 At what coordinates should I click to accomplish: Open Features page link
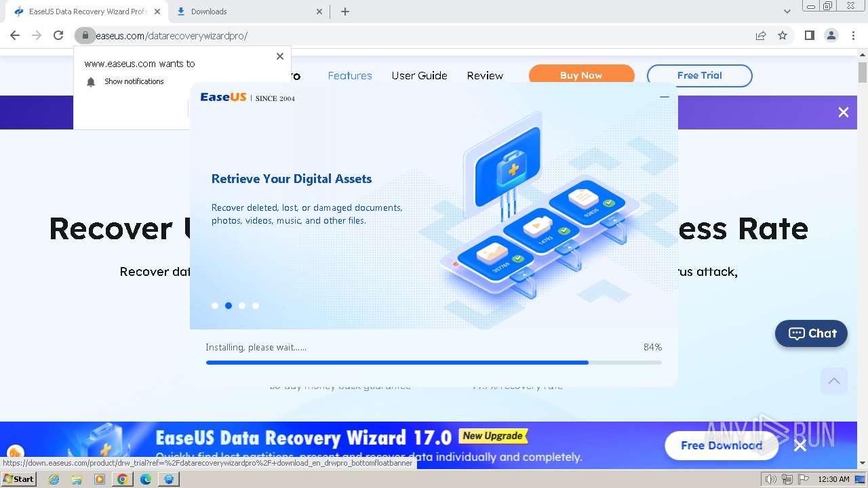click(350, 76)
